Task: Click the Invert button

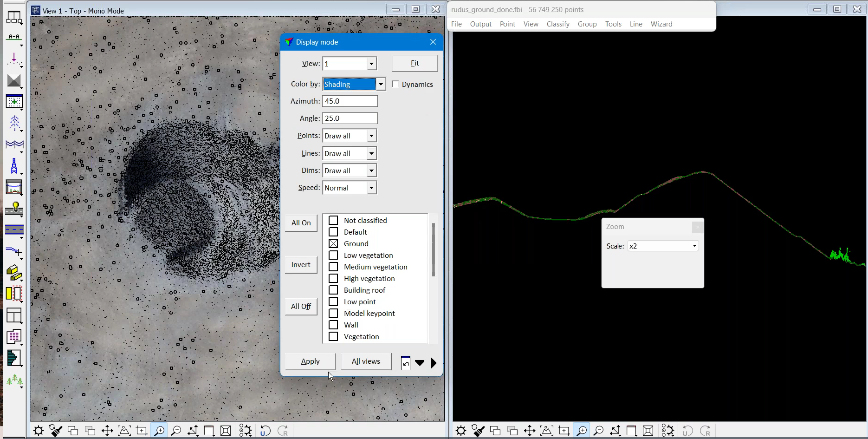Action: [x=301, y=265]
